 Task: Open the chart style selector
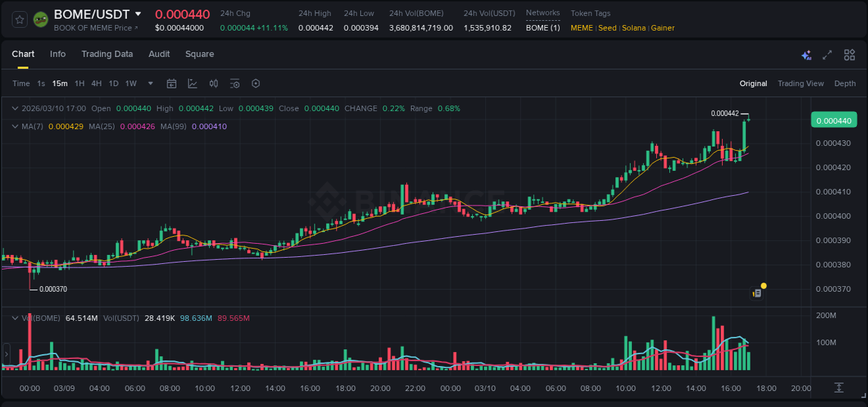point(192,83)
